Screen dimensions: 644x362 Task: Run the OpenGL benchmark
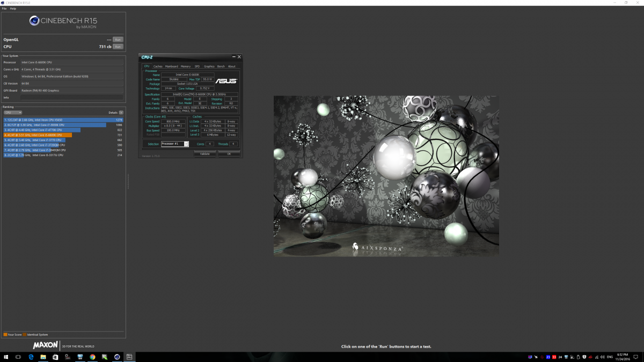point(118,40)
